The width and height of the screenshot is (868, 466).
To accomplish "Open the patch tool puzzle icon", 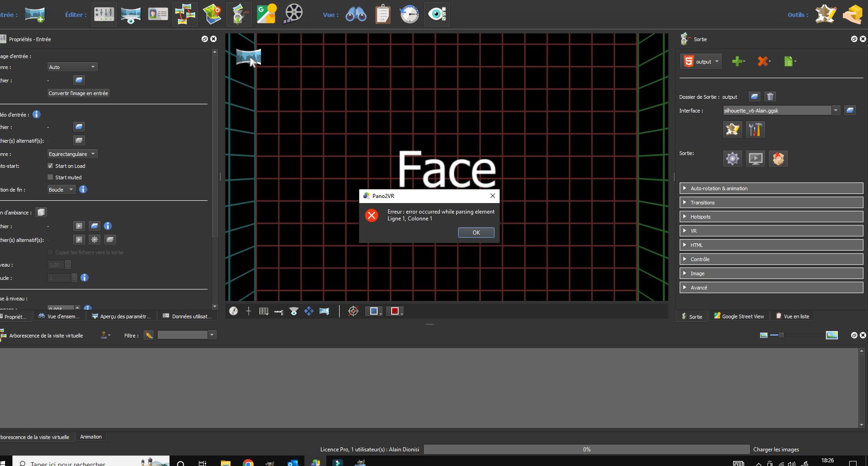I will [825, 14].
